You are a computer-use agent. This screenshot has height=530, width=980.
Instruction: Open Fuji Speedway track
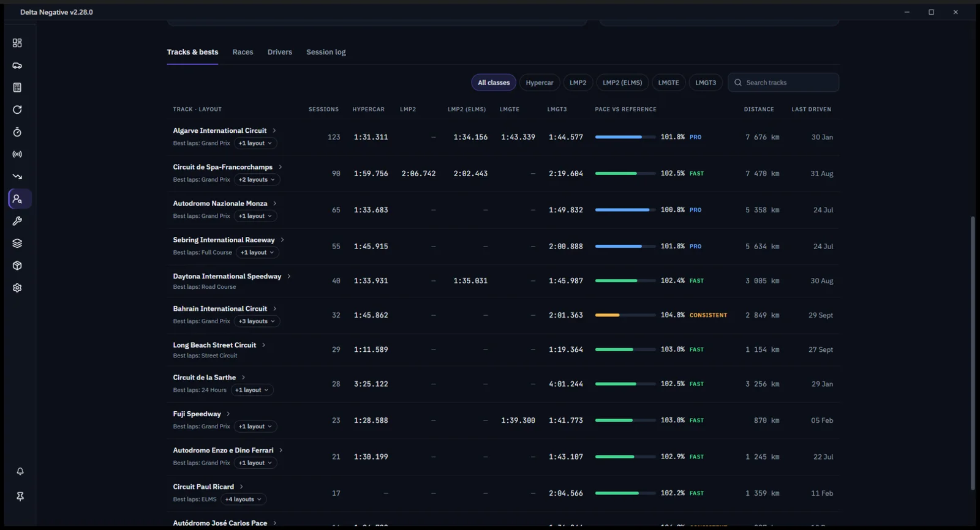pos(197,414)
